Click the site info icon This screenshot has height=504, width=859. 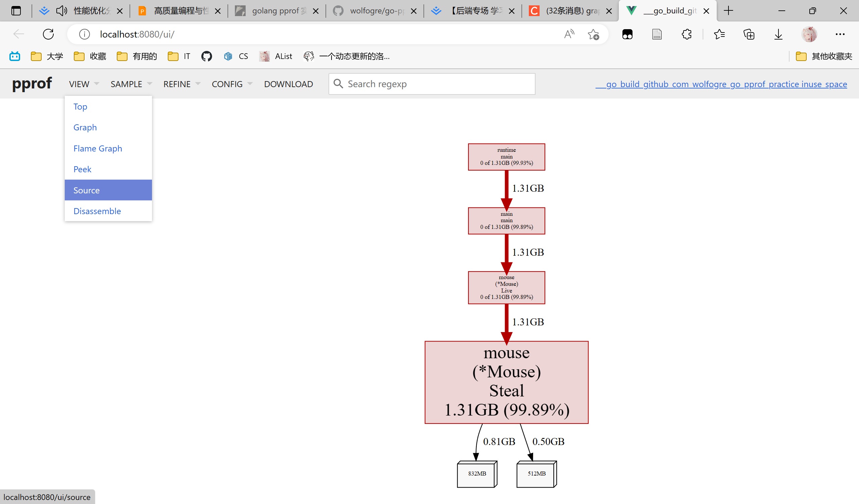coord(84,34)
